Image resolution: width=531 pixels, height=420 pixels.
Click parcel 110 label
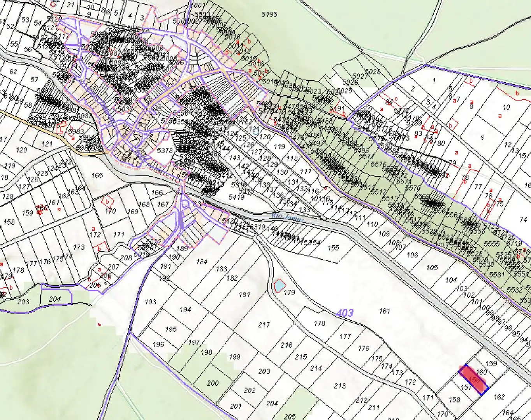(x=372, y=224)
